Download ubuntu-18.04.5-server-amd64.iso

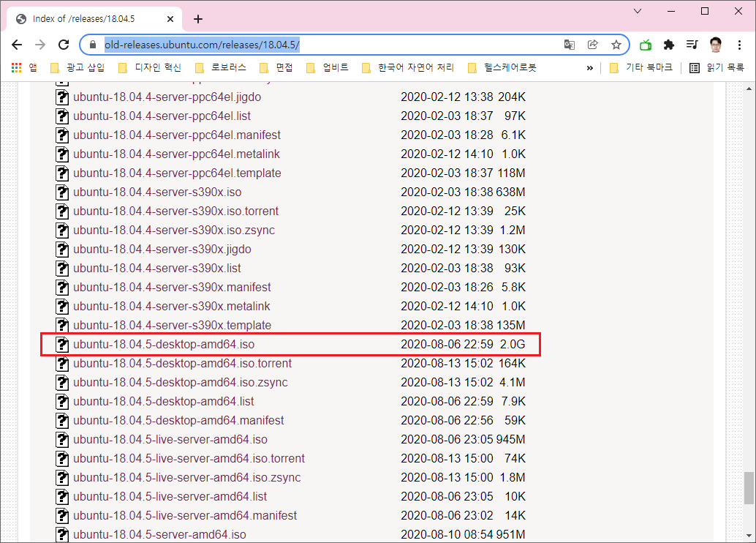point(159,535)
